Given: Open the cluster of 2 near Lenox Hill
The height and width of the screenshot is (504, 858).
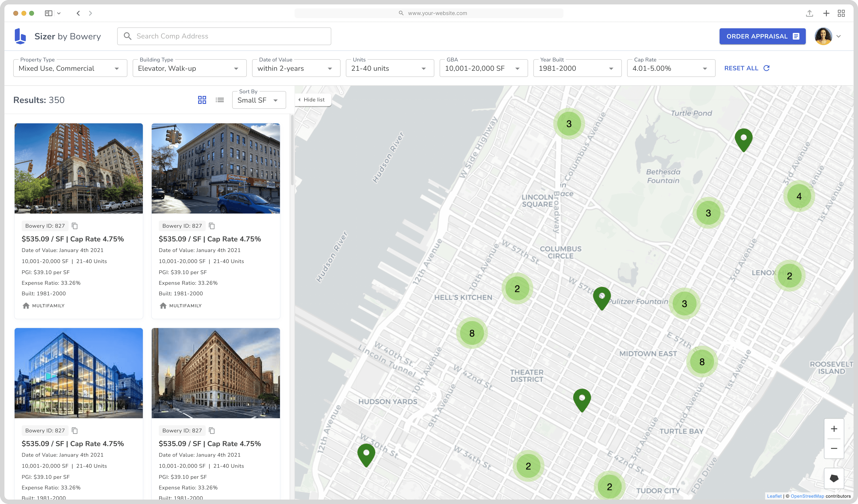Looking at the screenshot, I should 789,276.
